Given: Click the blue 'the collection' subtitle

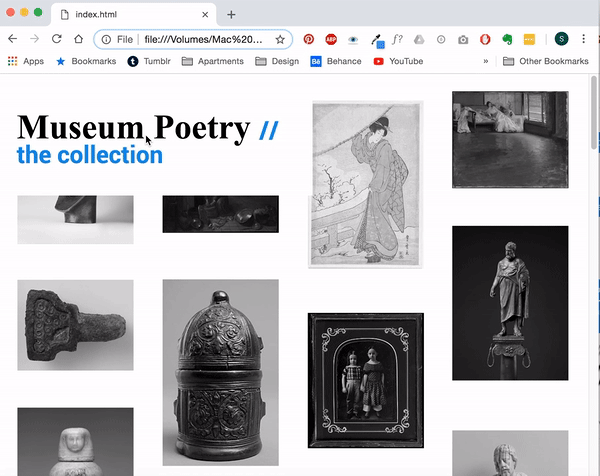Looking at the screenshot, I should (90, 155).
